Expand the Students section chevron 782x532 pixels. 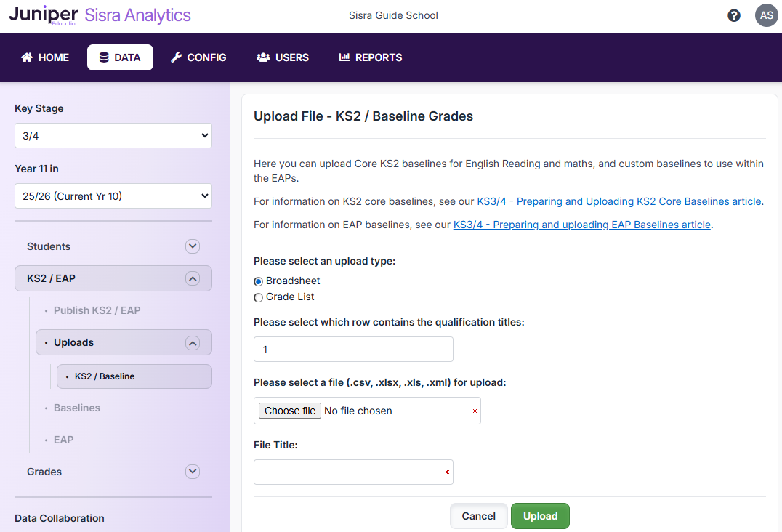(193, 246)
